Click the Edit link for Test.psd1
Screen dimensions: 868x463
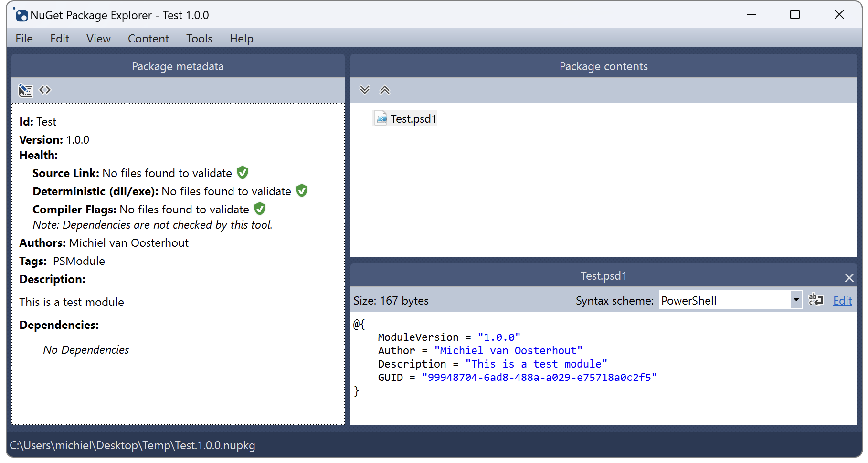point(843,301)
